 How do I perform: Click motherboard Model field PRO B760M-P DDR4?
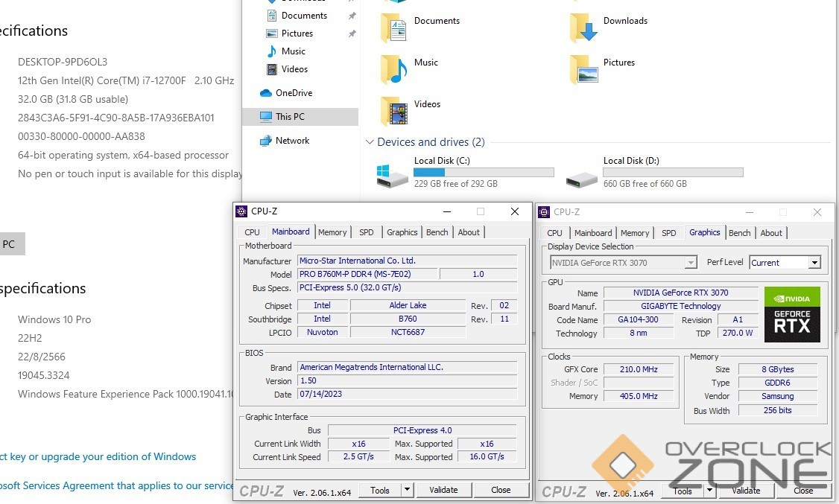pyautogui.click(x=367, y=274)
